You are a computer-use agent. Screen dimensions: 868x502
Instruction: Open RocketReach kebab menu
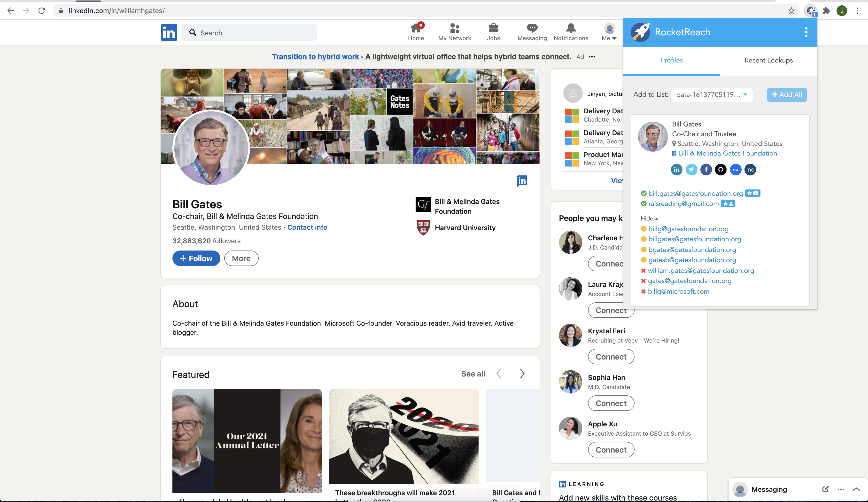(x=806, y=32)
